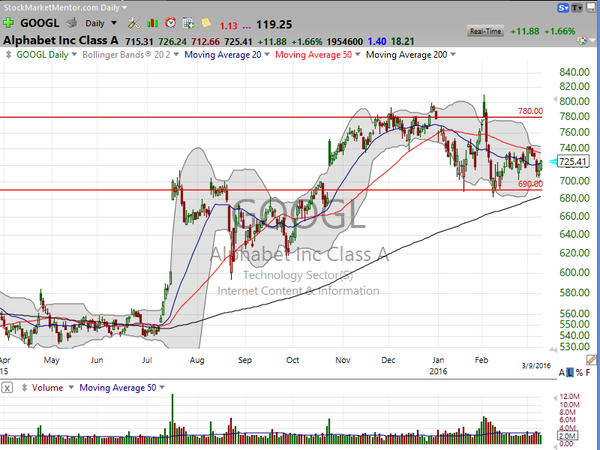The image size is (600, 450).
Task: Toggle the L logarithmic scale option
Action: (570, 372)
